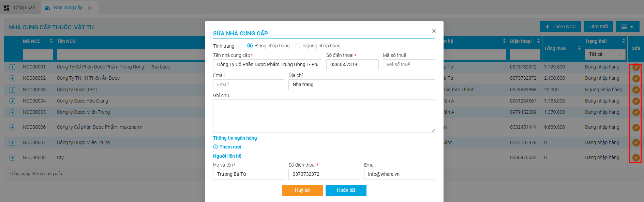The height and width of the screenshot is (202, 644).
Task: Click supplier Email input field
Action: coord(249,85)
